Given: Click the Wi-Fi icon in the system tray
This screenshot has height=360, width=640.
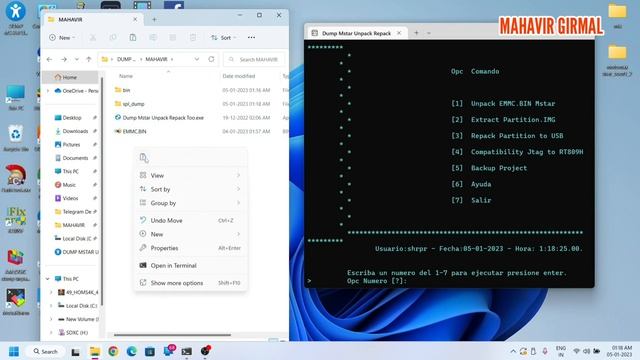Looking at the screenshot, I should tap(576, 351).
